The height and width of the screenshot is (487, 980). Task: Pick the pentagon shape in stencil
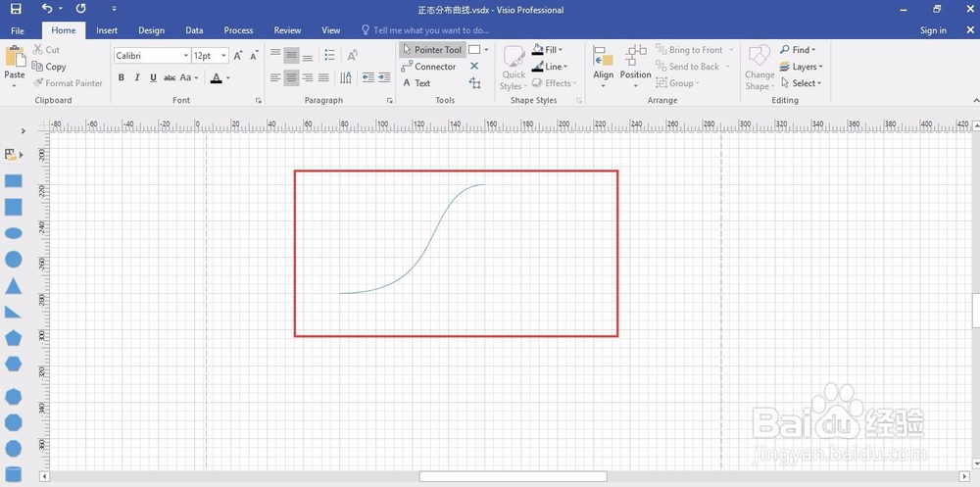pos(13,338)
